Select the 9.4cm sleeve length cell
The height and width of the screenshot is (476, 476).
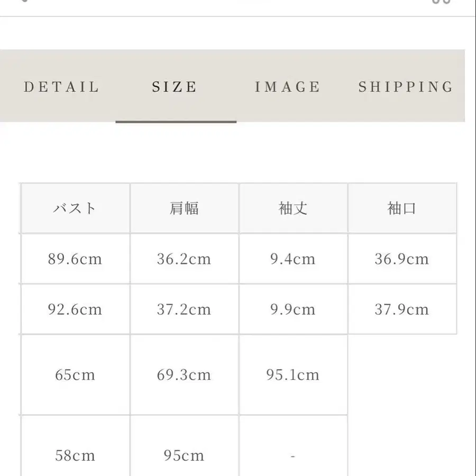click(x=294, y=259)
